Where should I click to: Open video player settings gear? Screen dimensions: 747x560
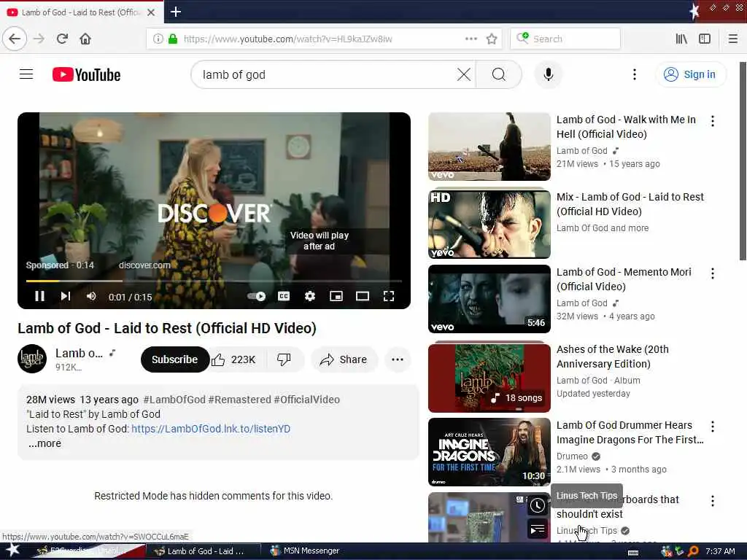click(x=309, y=296)
